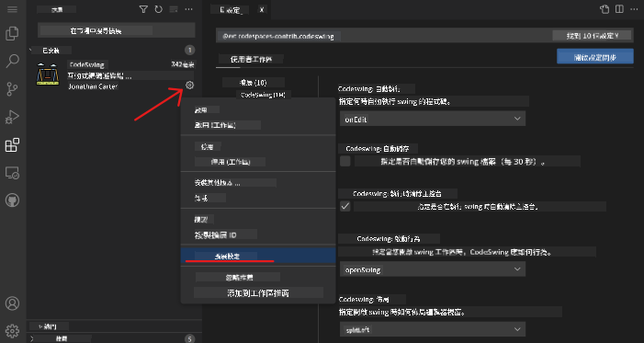Click the CodeSwing extension gear icon
Viewport: 644px width, 343px height.
tap(189, 86)
